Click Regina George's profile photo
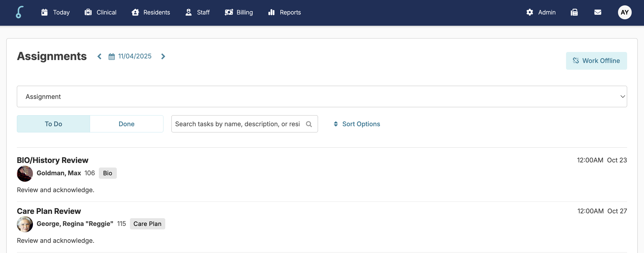Viewport: 644px width, 253px height. pyautogui.click(x=25, y=224)
